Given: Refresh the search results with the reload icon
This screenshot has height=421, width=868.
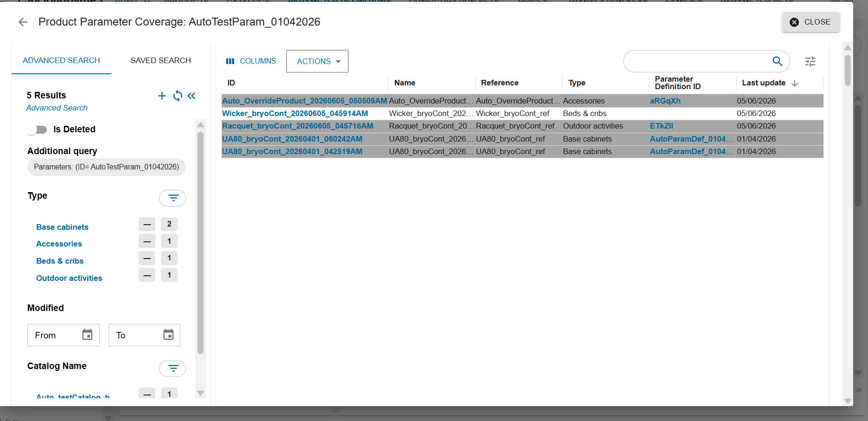Looking at the screenshot, I should click(178, 96).
